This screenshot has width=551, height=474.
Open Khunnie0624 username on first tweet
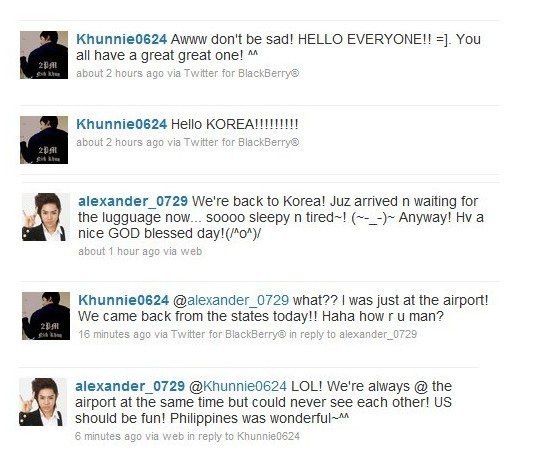point(122,39)
